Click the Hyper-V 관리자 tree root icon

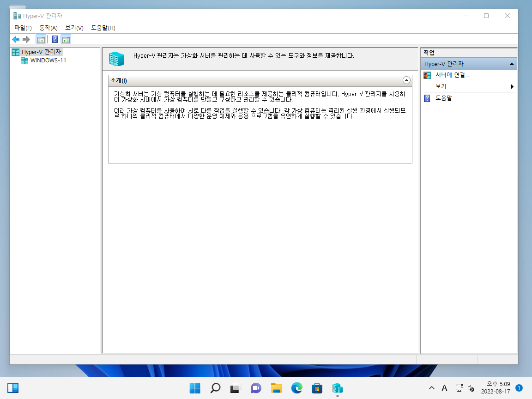16,52
